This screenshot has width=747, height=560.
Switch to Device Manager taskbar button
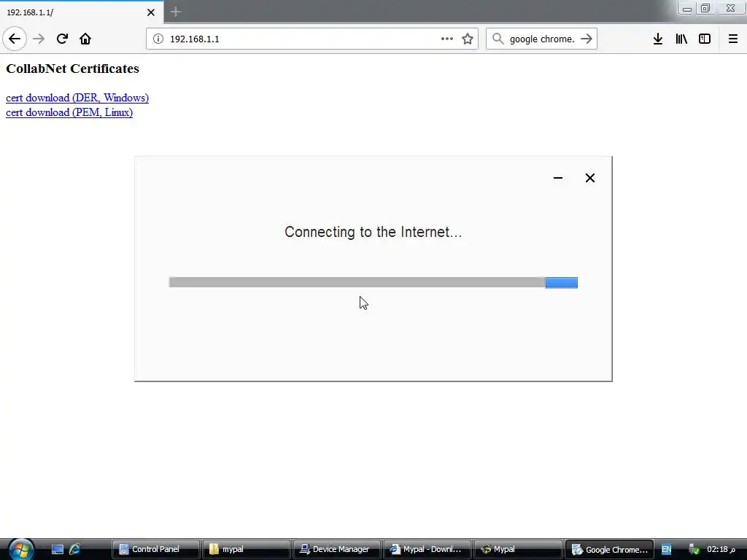pyautogui.click(x=336, y=549)
